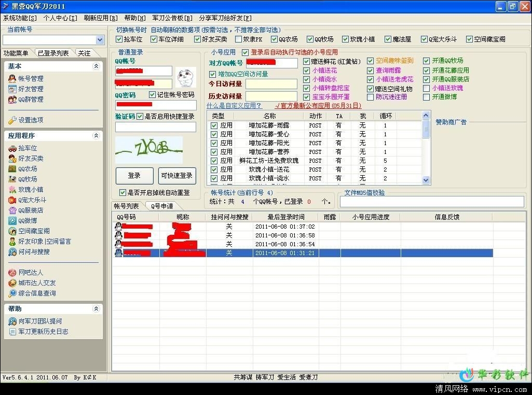Toggle 是否启用快捷登录 checkbox
Viewport: 532px width, 395px height.
[x=140, y=117]
